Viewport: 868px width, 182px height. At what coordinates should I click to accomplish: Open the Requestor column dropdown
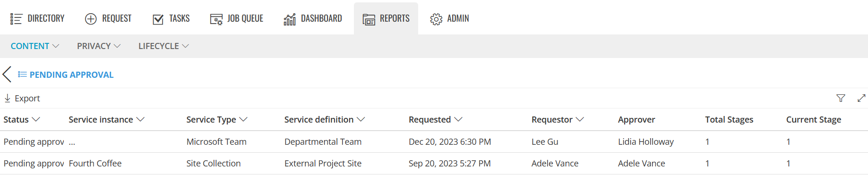[580, 120]
